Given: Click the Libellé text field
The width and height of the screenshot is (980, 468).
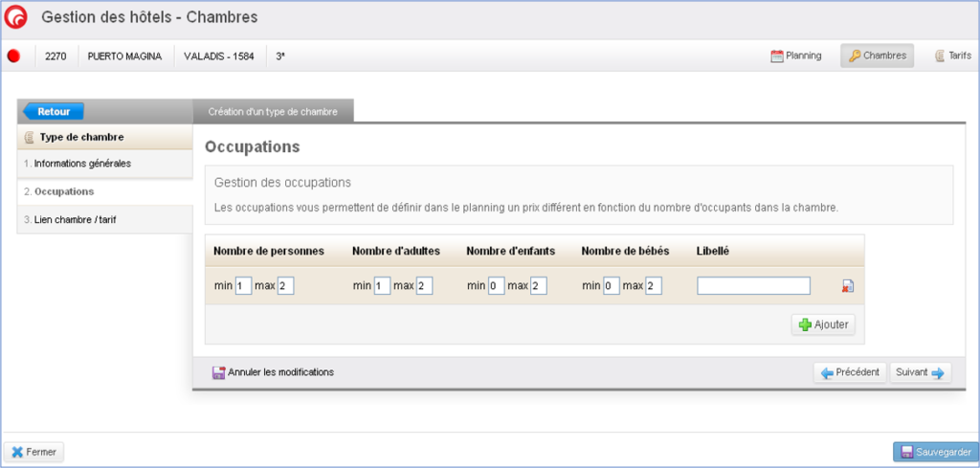Looking at the screenshot, I should (753, 286).
